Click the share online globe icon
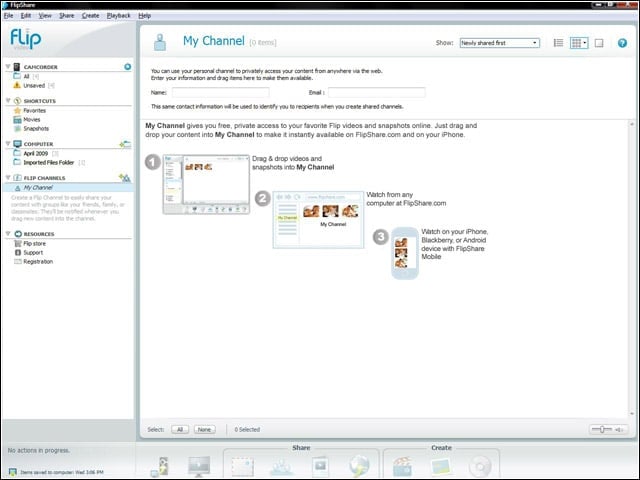Viewport: 640px width, 480px height. tap(359, 467)
